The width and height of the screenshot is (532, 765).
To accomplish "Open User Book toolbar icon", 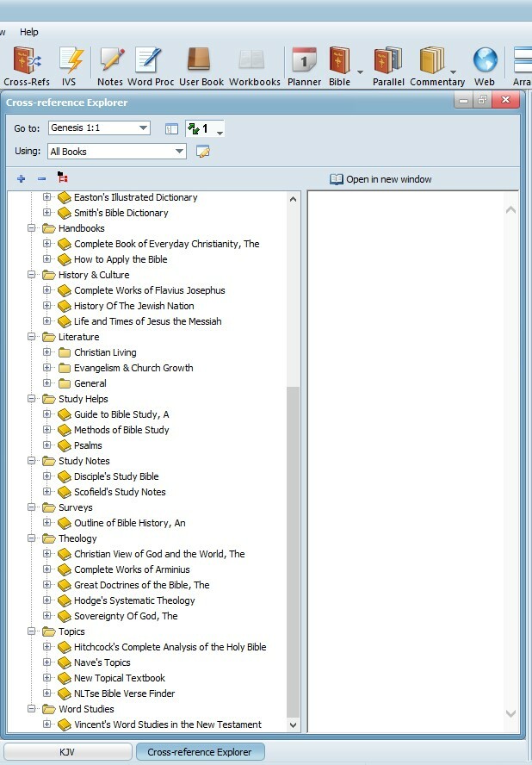I will (x=201, y=66).
